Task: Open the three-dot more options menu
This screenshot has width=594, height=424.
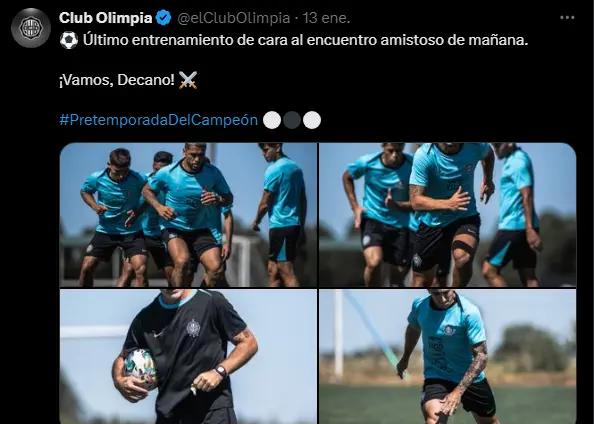Action: tap(567, 18)
